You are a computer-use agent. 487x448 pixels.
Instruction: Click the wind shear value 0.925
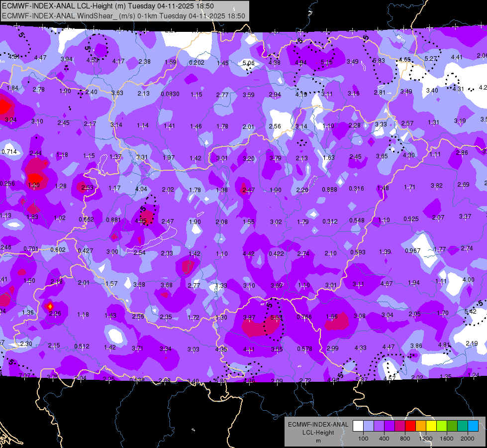coord(411,219)
